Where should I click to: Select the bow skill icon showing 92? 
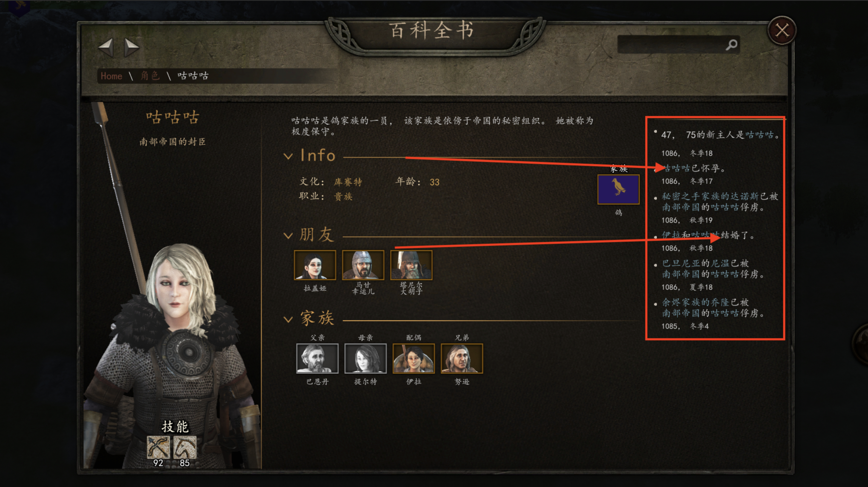[158, 447]
